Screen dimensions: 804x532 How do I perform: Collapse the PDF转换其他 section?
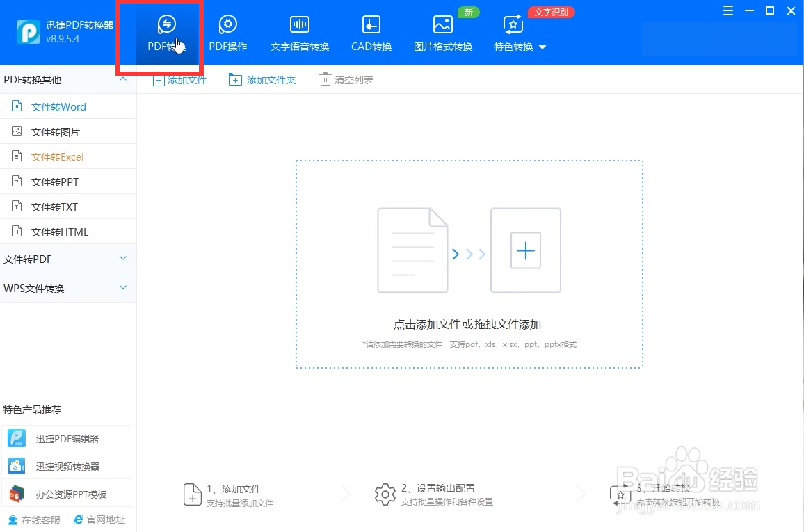(123, 79)
